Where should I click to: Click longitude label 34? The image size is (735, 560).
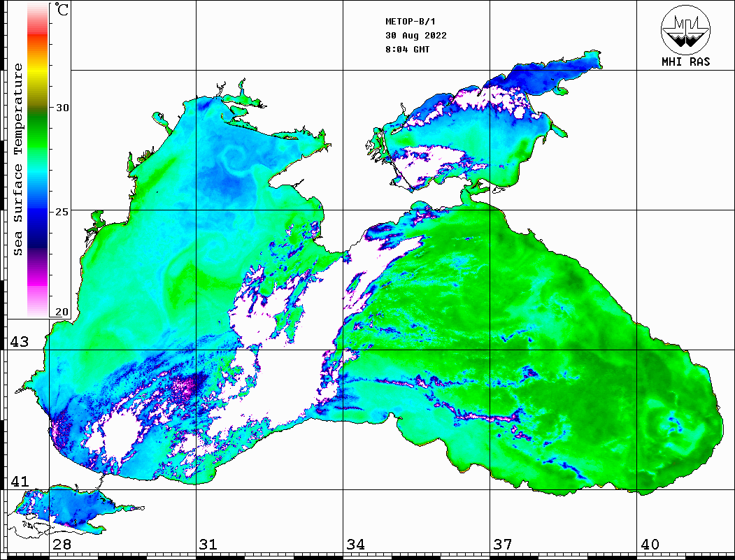pos(356,544)
